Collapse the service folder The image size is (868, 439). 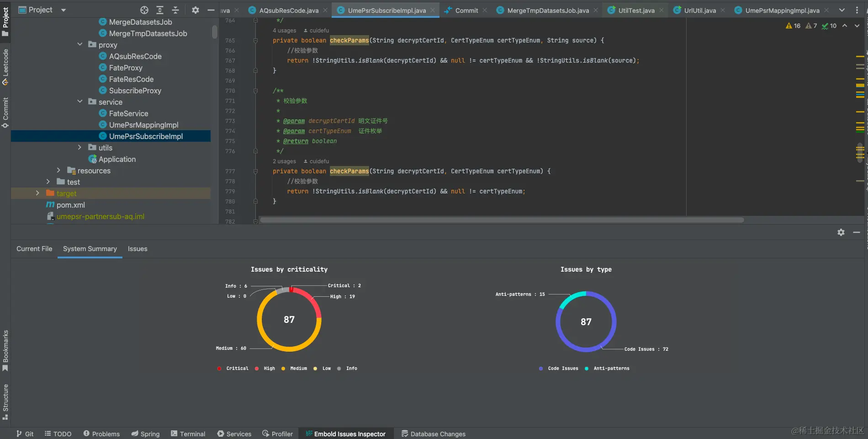80,102
